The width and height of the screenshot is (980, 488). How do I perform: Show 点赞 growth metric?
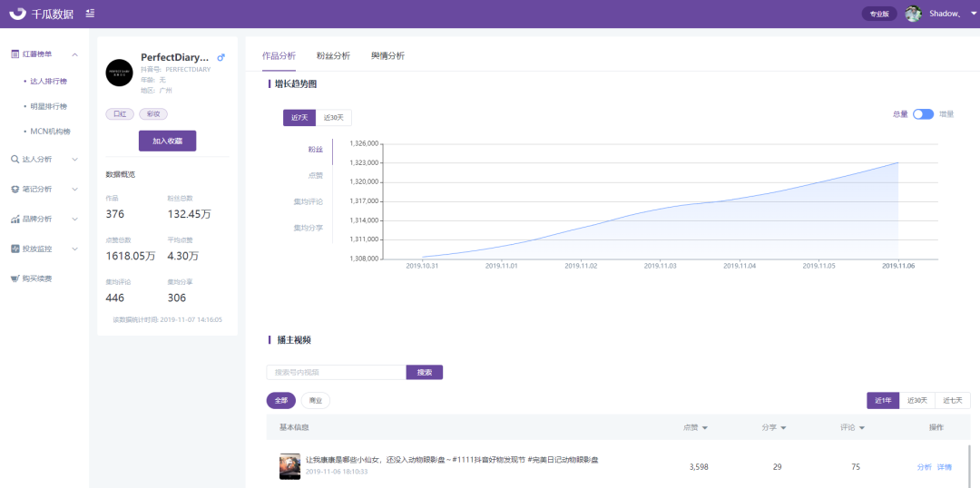click(x=316, y=176)
